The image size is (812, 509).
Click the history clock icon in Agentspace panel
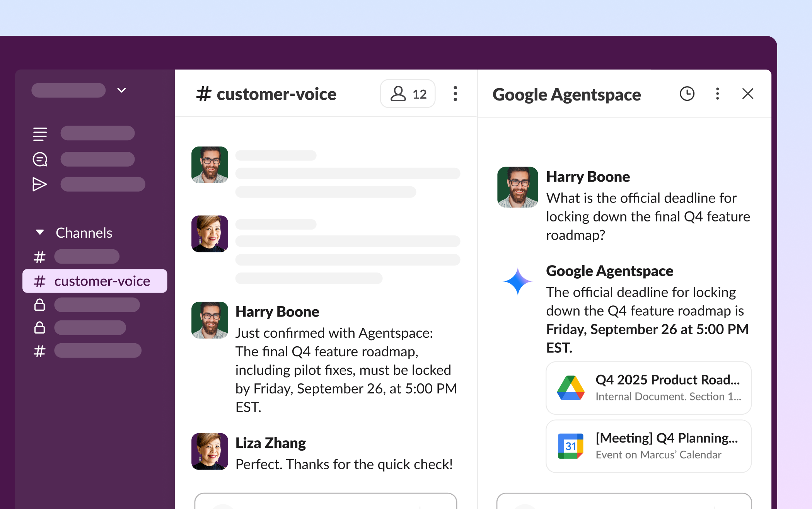tap(687, 94)
